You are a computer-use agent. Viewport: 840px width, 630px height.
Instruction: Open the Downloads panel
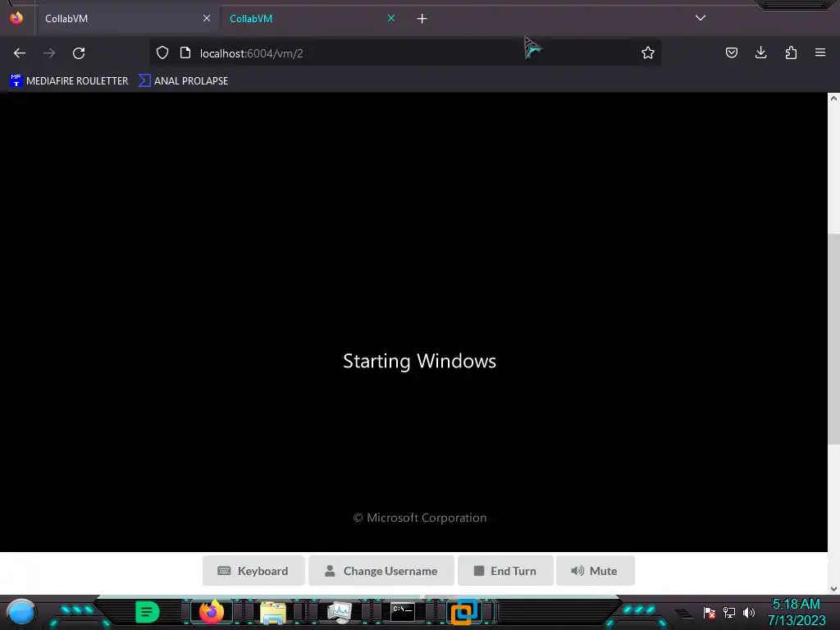point(760,52)
